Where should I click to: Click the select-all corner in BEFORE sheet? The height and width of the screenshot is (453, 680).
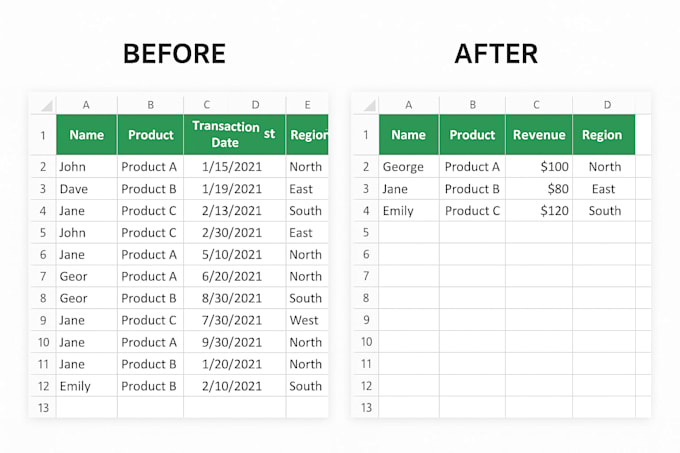pyautogui.click(x=43, y=104)
